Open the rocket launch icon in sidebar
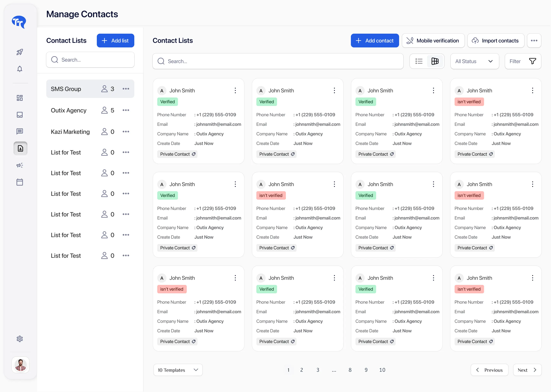Viewport: 551px width, 392px height. click(20, 52)
